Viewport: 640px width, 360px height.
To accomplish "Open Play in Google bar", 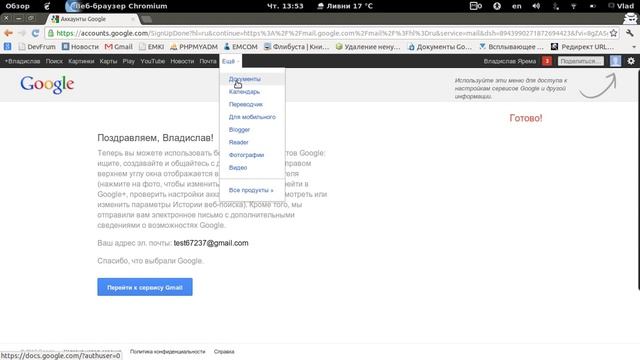I will [x=129, y=61].
